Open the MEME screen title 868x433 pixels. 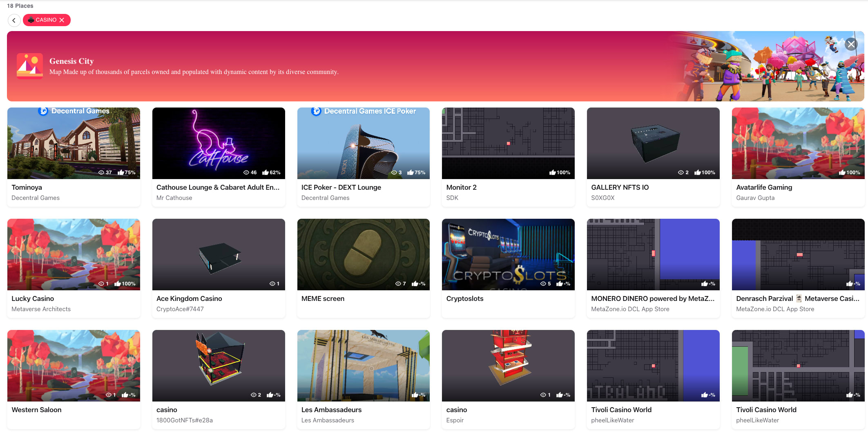[x=323, y=298]
